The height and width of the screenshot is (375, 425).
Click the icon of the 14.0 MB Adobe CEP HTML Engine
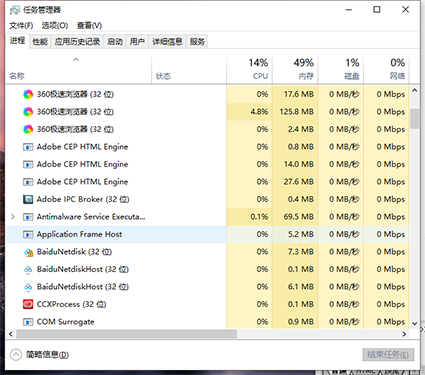(x=28, y=164)
